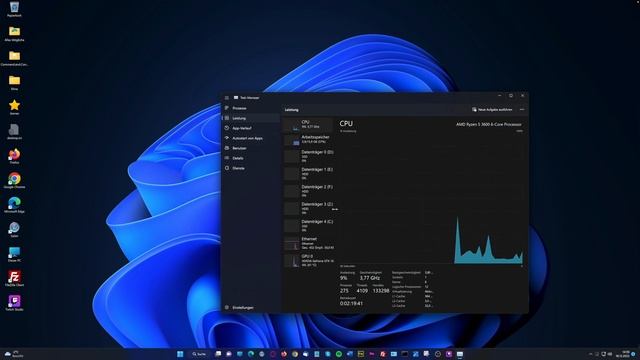Open the Windows Start button
The width and height of the screenshot is (640, 360).
180,354
